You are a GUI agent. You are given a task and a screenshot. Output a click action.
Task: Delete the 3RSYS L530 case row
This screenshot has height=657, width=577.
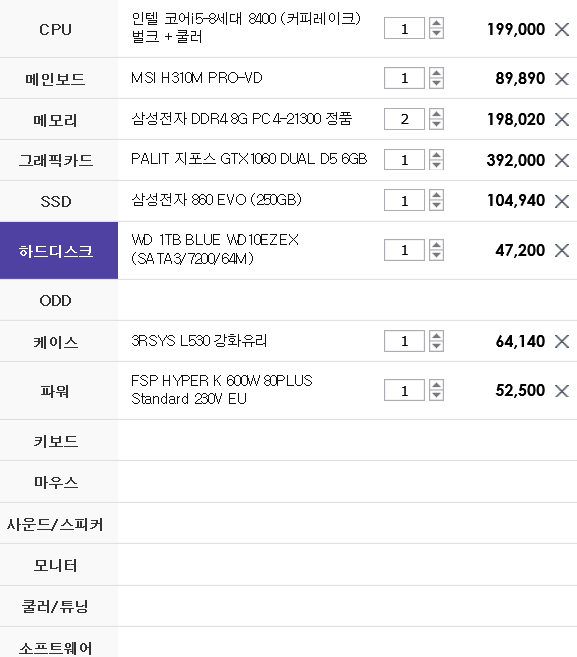(561, 341)
